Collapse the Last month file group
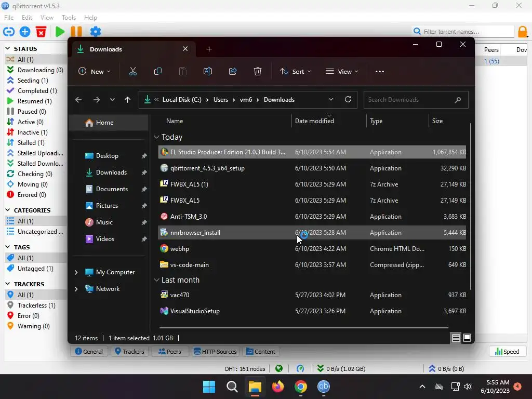 (x=156, y=280)
